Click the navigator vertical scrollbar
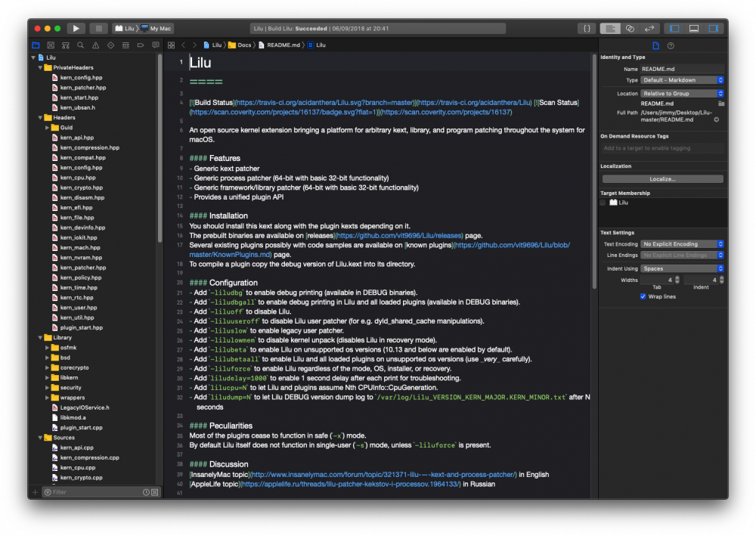Viewport: 756px width, 536px height. click(160, 148)
